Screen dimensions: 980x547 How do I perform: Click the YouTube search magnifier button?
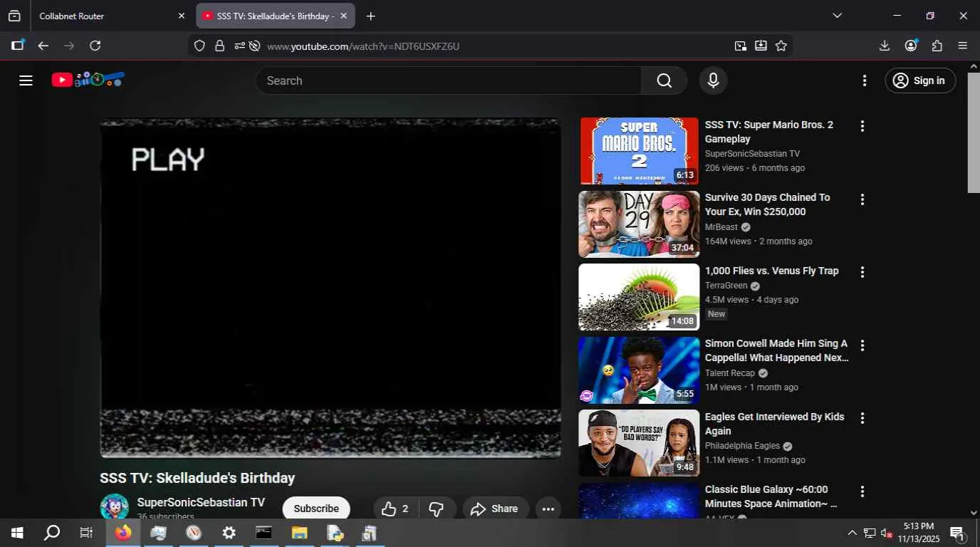click(x=664, y=80)
